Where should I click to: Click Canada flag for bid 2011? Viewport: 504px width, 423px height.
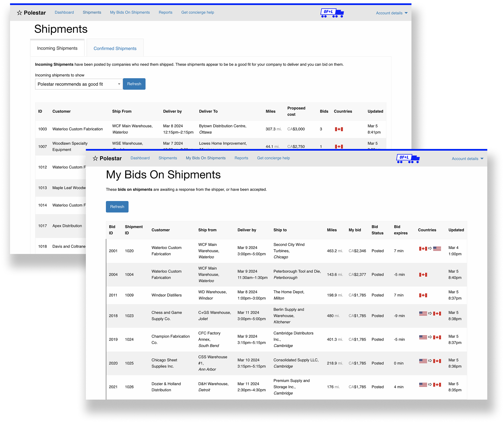click(423, 295)
